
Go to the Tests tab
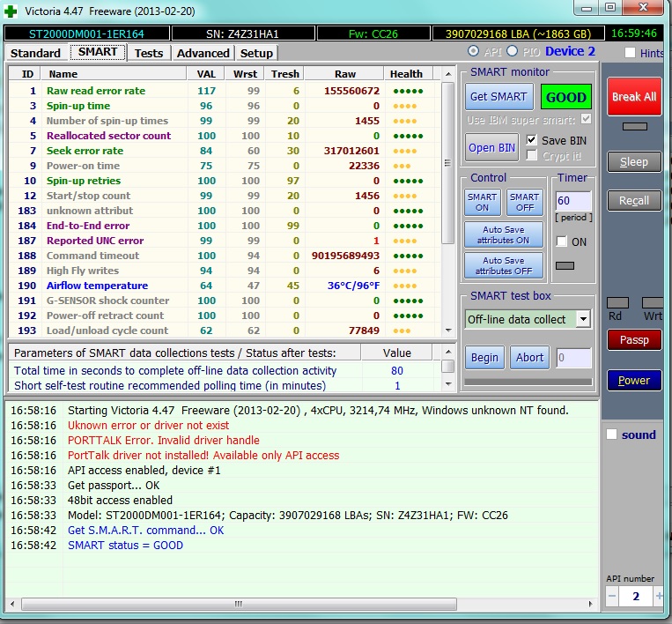[x=149, y=53]
